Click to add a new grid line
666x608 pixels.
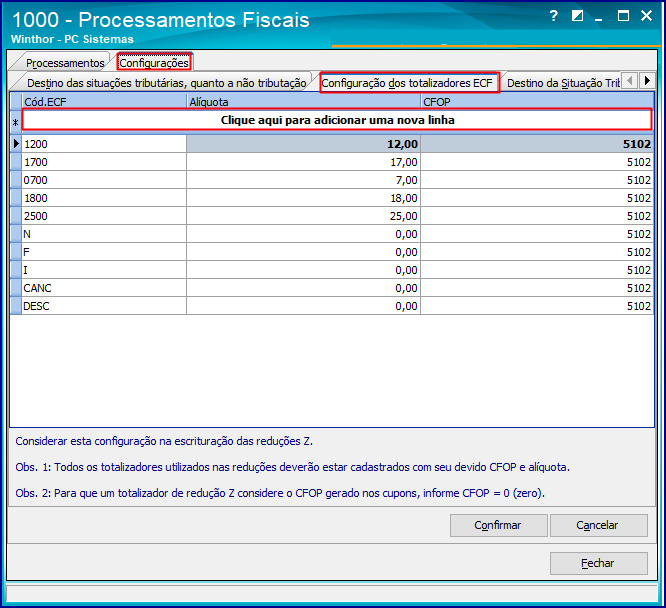[337, 120]
